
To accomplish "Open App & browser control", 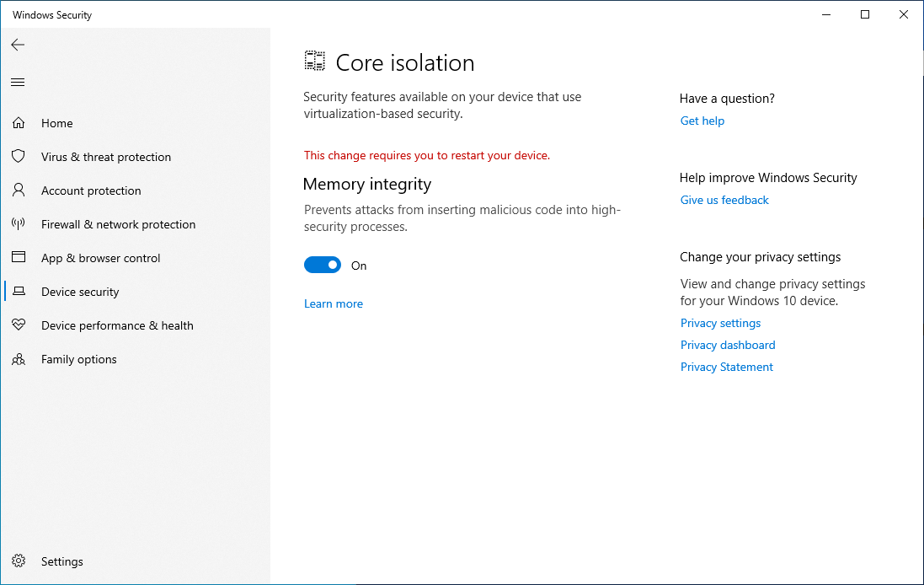I will tap(101, 258).
